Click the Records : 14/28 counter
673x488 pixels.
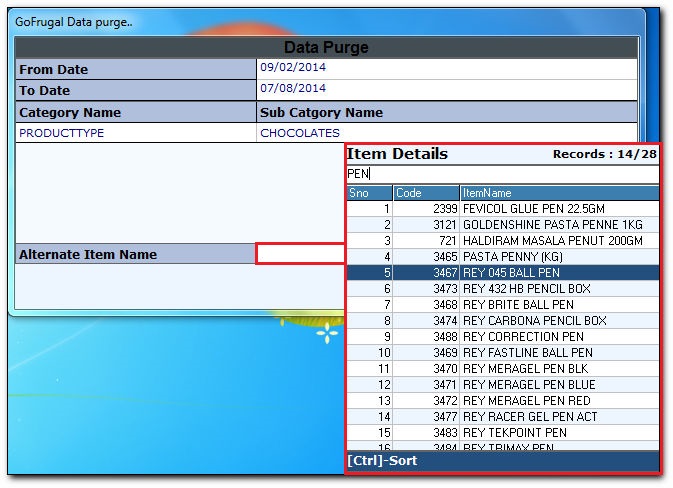tap(605, 154)
